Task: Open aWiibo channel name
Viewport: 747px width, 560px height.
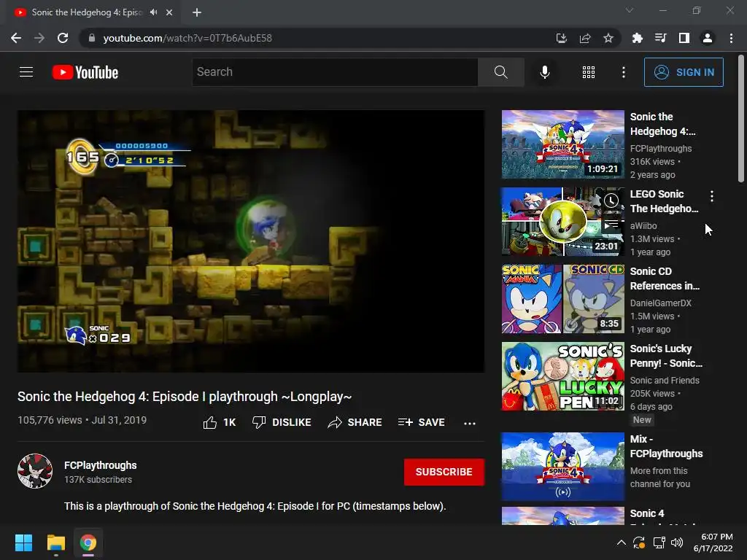Action: pos(643,226)
